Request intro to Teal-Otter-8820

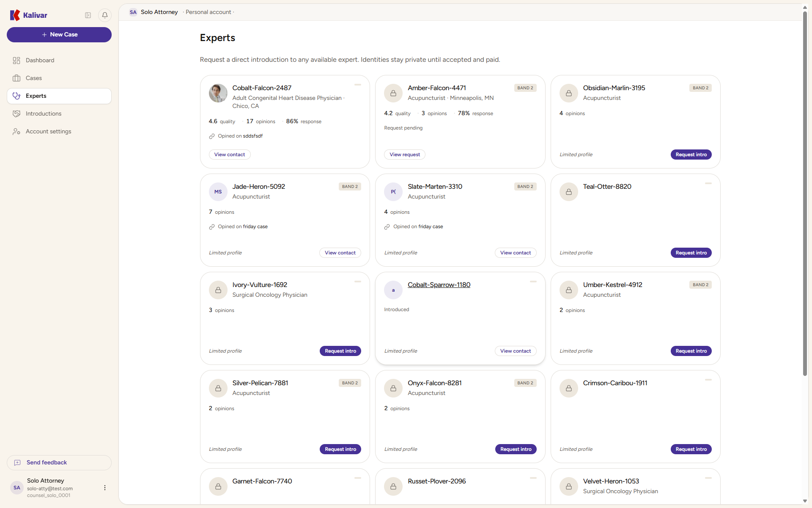pos(691,253)
